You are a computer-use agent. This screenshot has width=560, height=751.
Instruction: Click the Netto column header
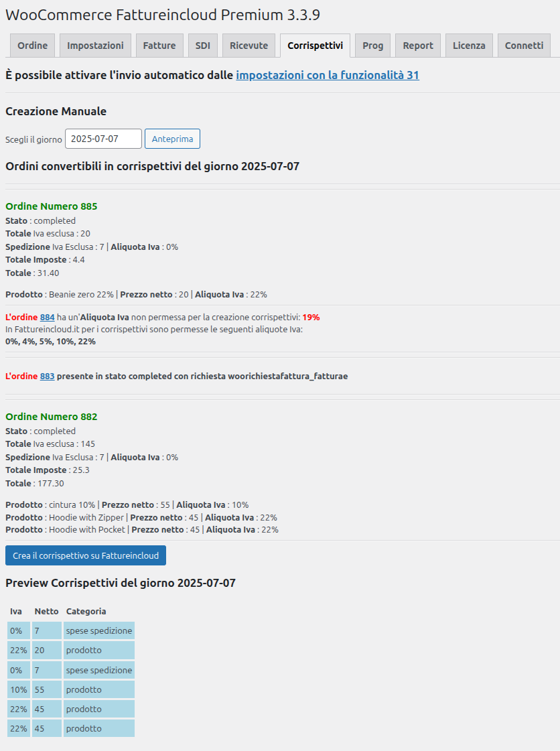point(46,611)
